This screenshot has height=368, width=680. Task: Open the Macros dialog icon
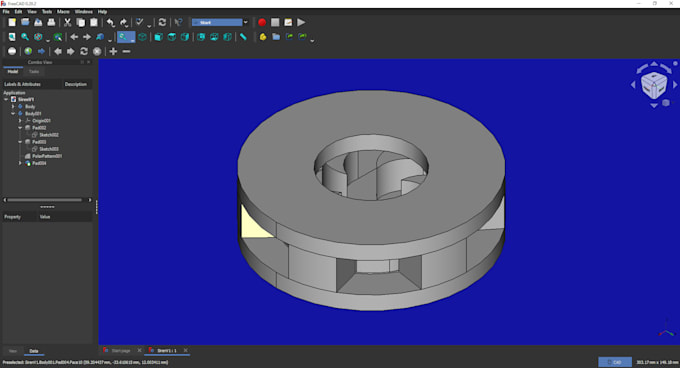(288, 22)
